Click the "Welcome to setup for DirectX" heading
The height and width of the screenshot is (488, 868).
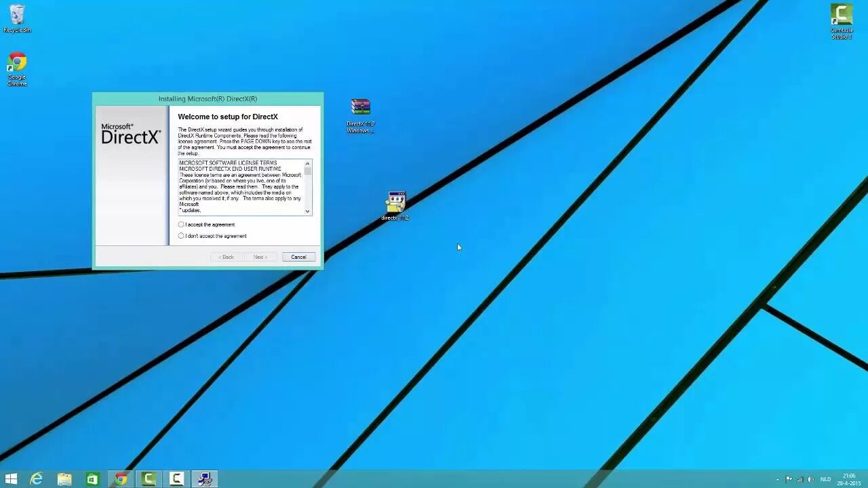[228, 117]
